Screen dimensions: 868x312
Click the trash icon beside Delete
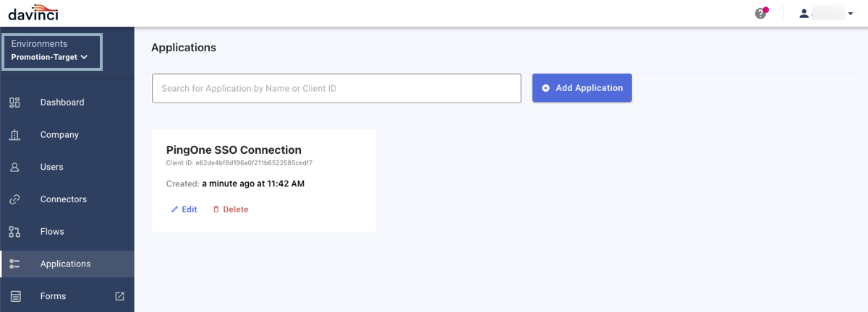(x=216, y=209)
